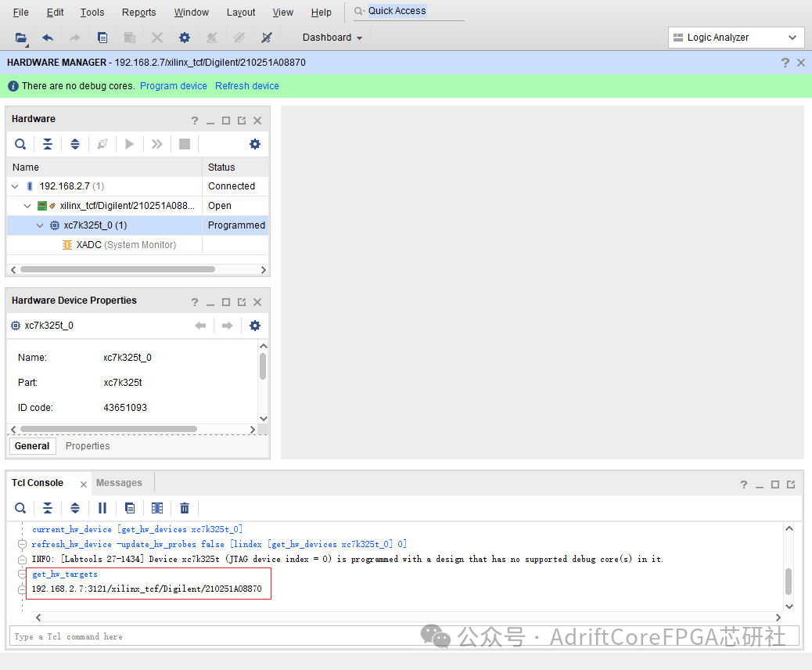812x670 pixels.
Task: Open the File menu
Action: coord(20,12)
